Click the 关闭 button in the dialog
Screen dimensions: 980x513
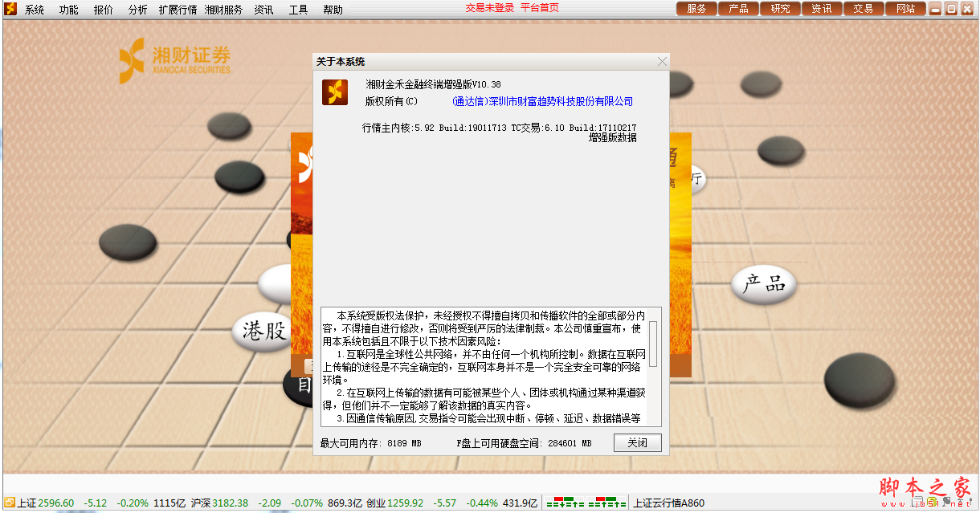click(638, 443)
